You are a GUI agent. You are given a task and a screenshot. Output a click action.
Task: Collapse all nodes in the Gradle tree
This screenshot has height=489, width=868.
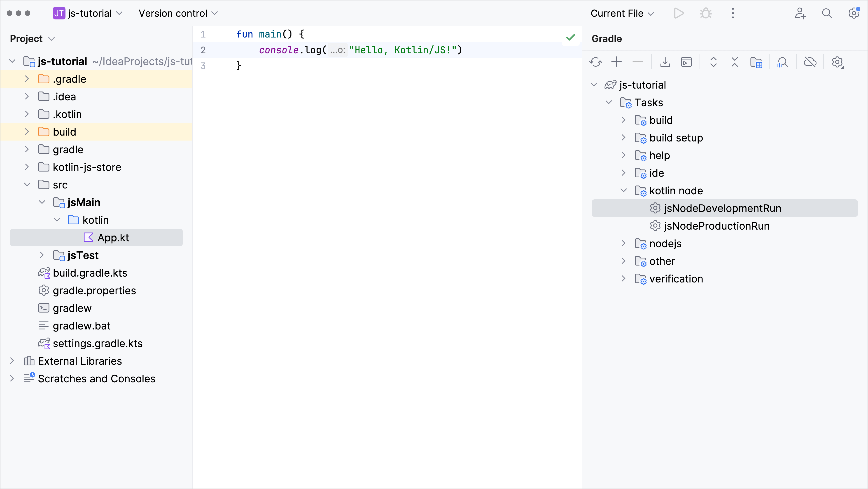[x=735, y=62]
